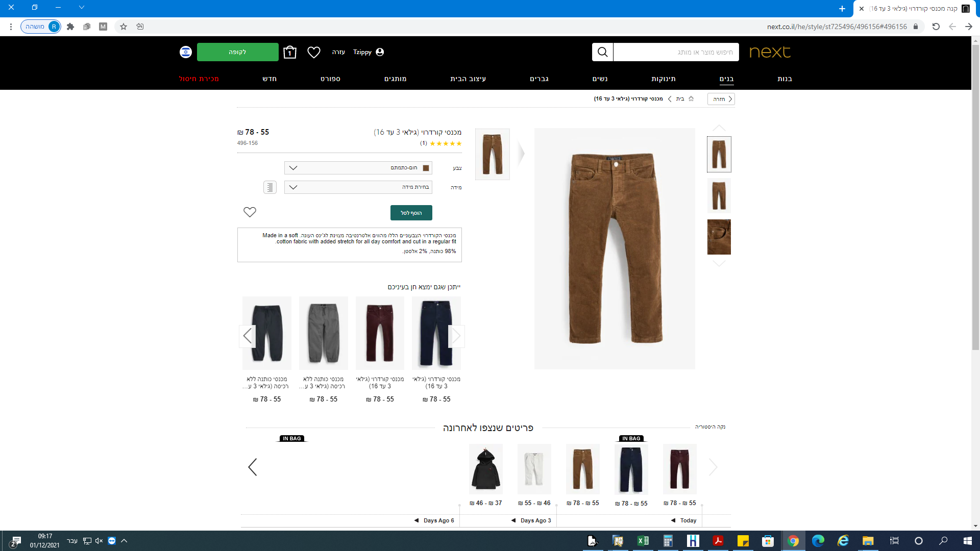980x551 pixels.
Task: Click the header favourites heart icon
Action: tap(314, 52)
